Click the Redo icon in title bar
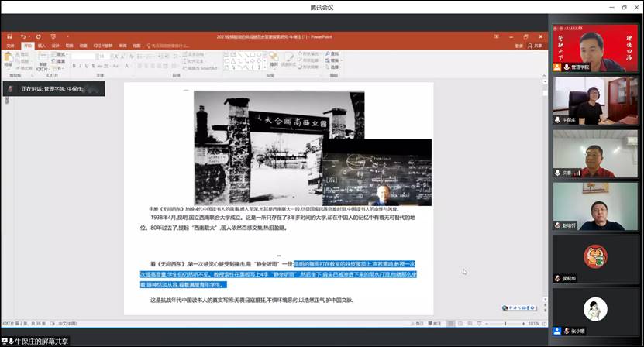 point(38,36)
